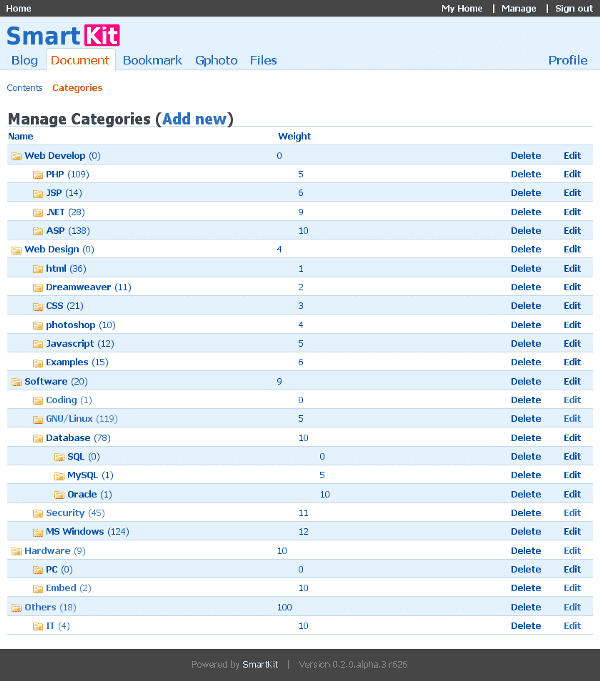Click the folder icon beside ASP
The height and width of the screenshot is (681, 600).
point(38,231)
